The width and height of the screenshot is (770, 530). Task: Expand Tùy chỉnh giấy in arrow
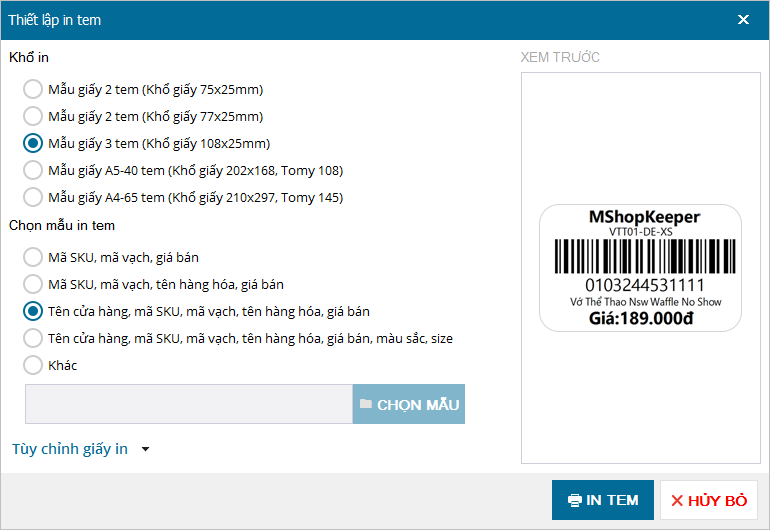pyautogui.click(x=145, y=450)
